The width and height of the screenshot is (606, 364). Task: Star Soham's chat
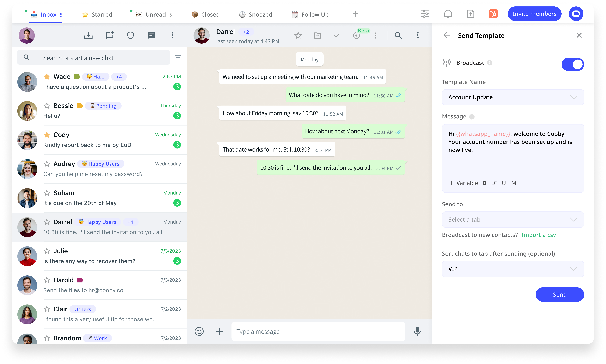point(47,193)
